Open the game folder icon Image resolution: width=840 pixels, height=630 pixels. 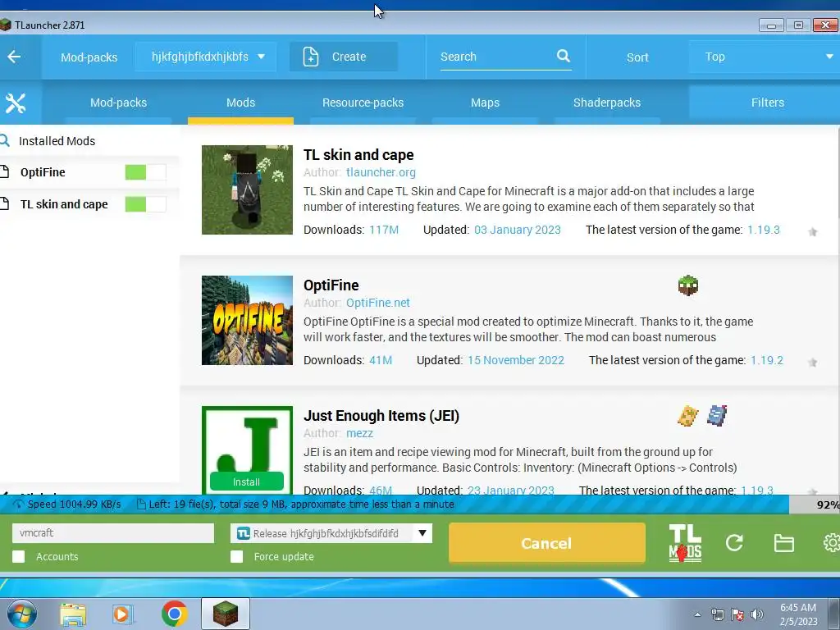(x=783, y=543)
